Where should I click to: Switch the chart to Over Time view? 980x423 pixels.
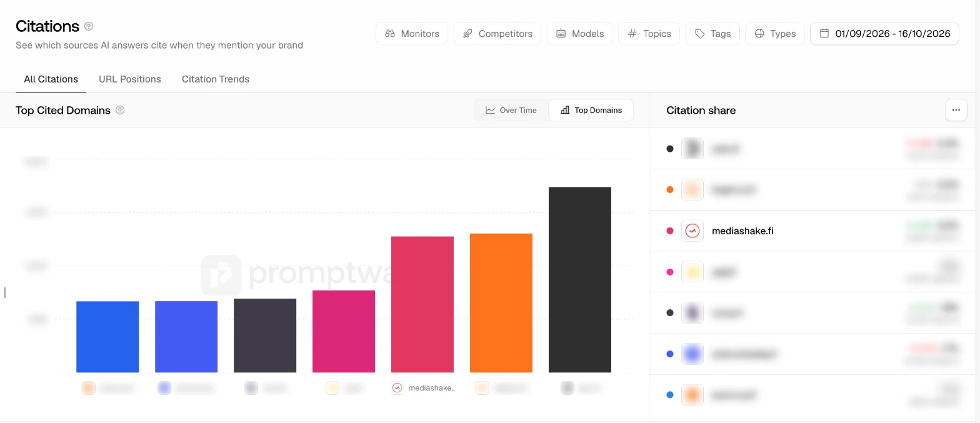[x=511, y=110]
